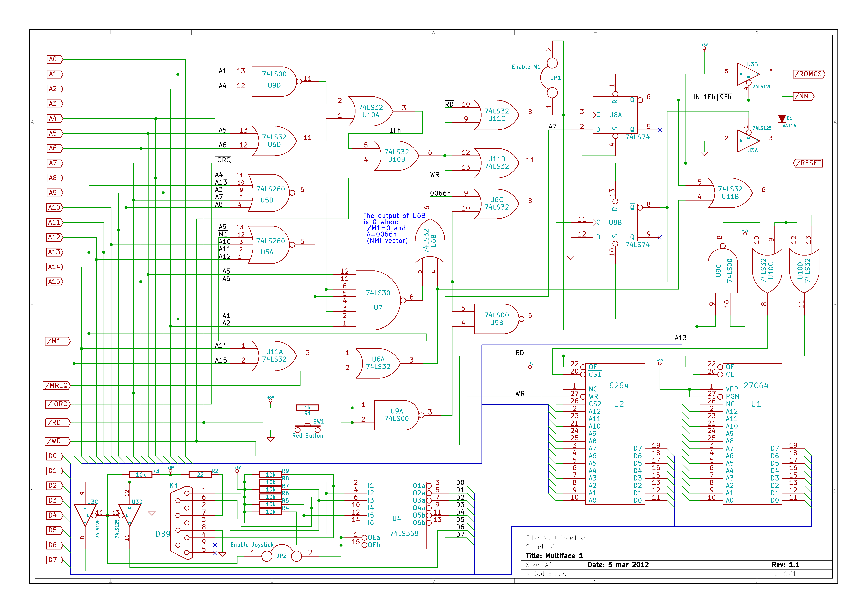This screenshot has height=614, width=868.
Task: Select the U11A 74LS32 OR gate
Action: click(x=274, y=356)
